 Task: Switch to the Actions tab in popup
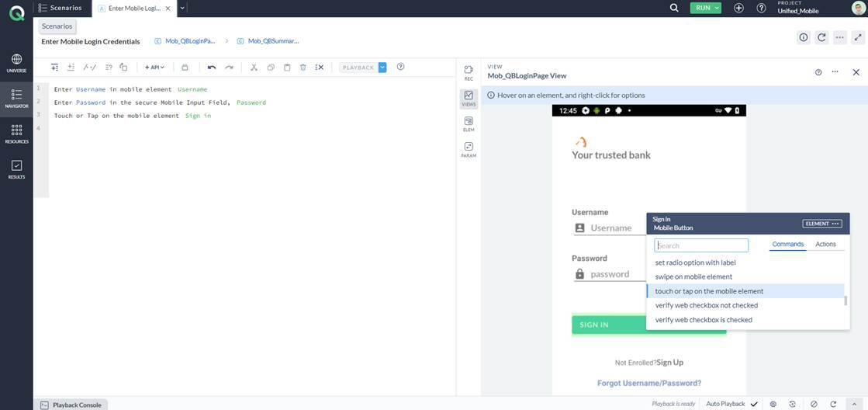click(825, 244)
